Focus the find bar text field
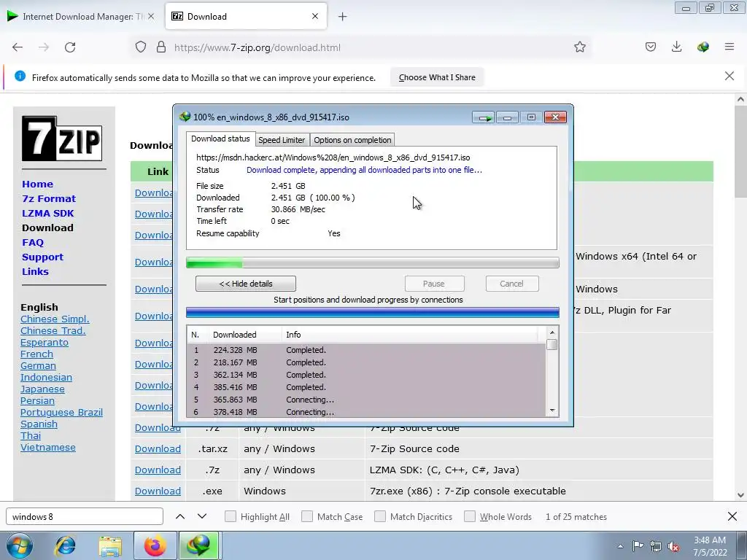This screenshot has width=747, height=560. click(85, 516)
